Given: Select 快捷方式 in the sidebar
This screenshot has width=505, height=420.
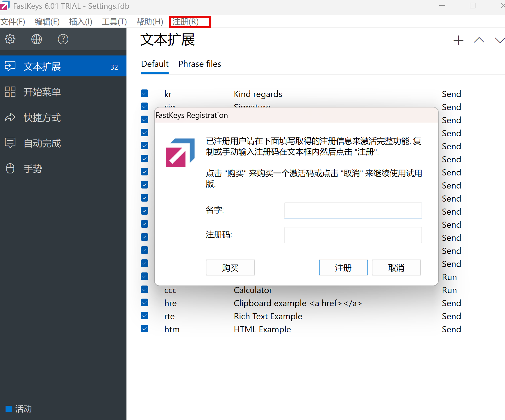Looking at the screenshot, I should coord(42,118).
